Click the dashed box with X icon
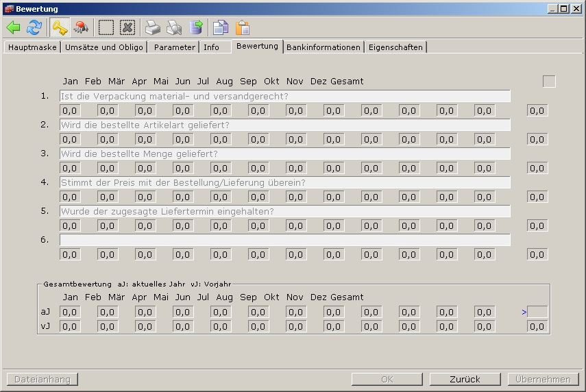 click(x=127, y=27)
